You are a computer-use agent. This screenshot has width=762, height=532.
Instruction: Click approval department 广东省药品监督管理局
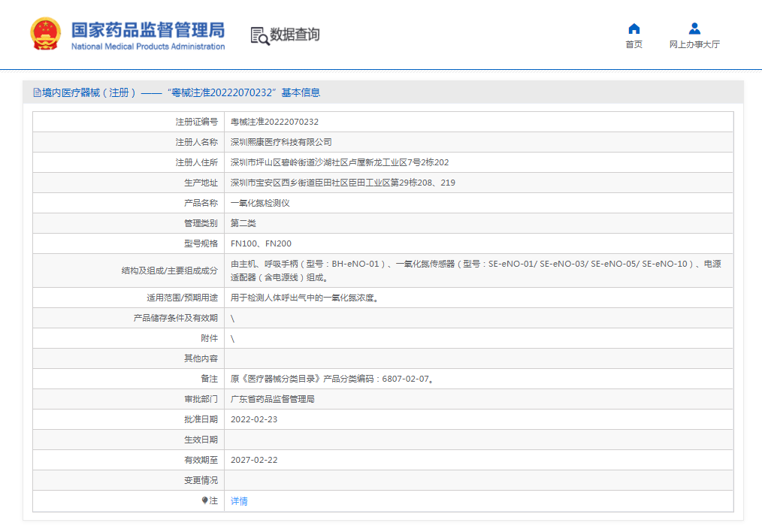pos(272,399)
